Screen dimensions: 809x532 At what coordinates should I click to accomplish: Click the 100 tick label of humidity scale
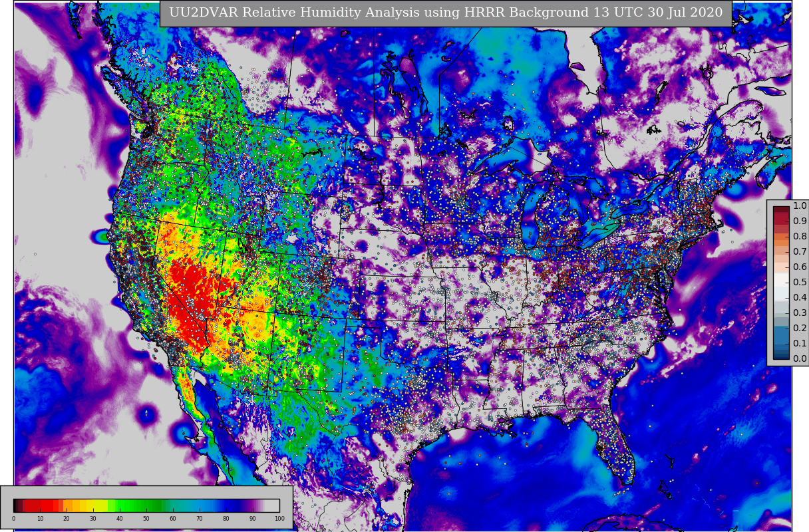point(279,519)
